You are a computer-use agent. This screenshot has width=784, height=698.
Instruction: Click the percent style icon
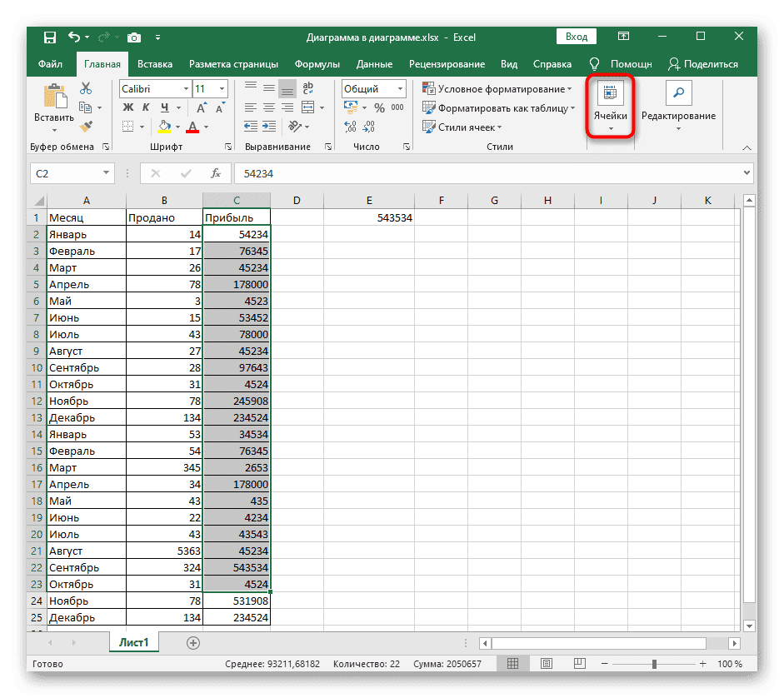click(379, 107)
